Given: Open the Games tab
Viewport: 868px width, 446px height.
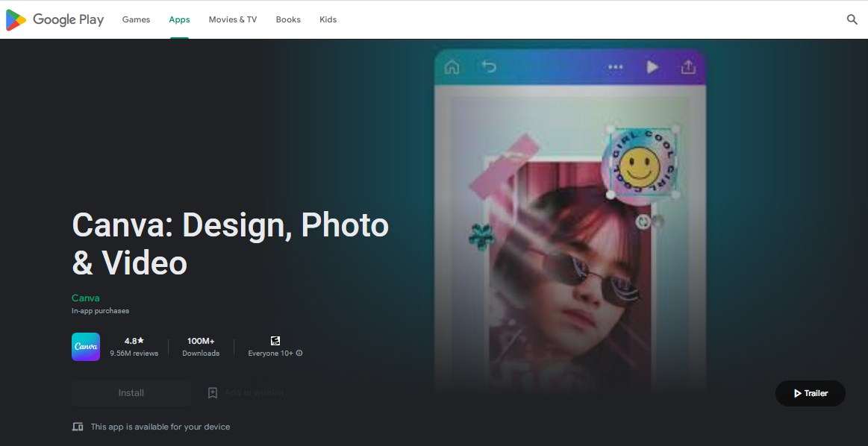Looking at the screenshot, I should [x=136, y=19].
